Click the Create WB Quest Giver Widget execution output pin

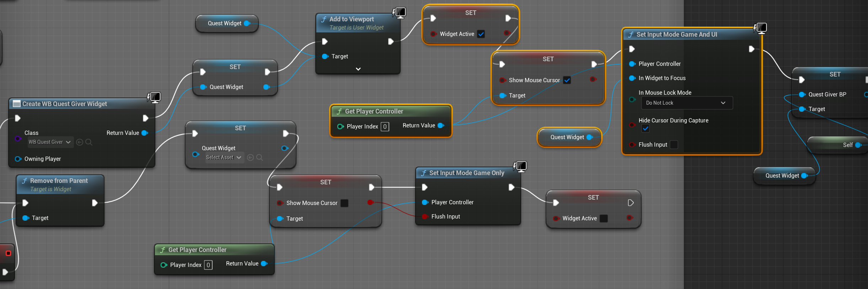point(145,118)
